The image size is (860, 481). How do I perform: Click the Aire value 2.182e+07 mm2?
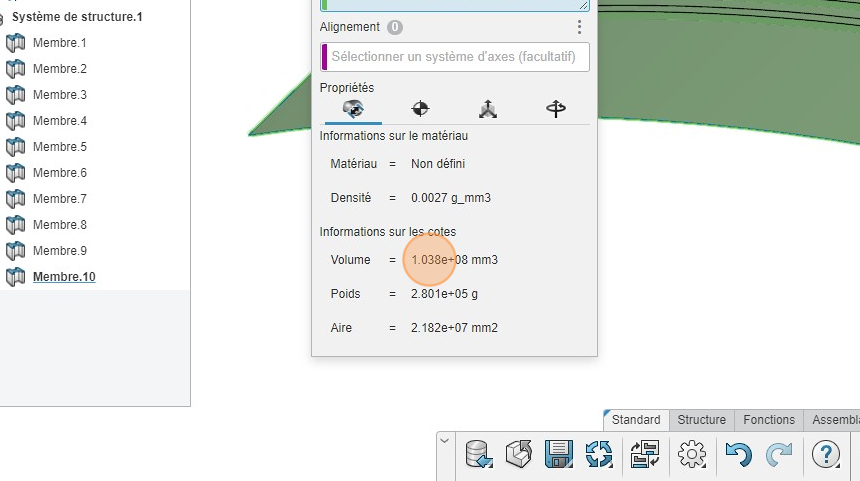455,328
